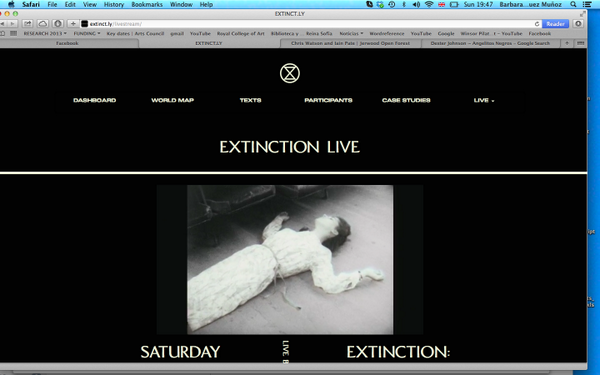
Task: Show all tabs icon in tab bar
Action: pyautogui.click(x=580, y=43)
